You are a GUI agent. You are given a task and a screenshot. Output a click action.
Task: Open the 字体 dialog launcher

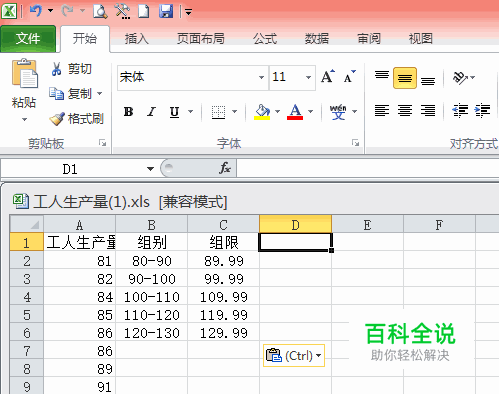click(355, 143)
